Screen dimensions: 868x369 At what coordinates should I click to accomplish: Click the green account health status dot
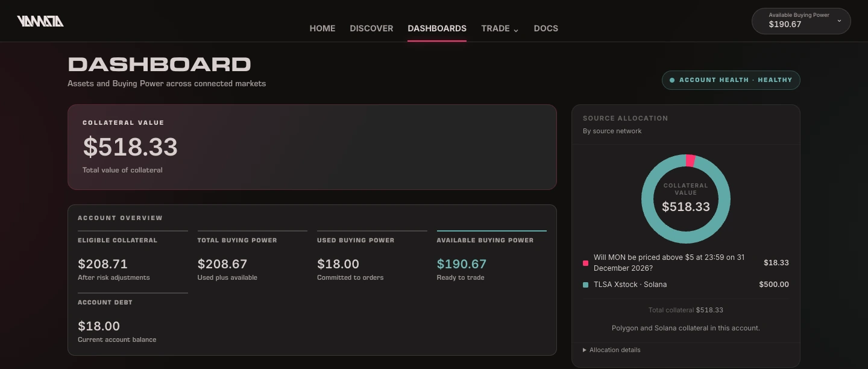coord(672,80)
